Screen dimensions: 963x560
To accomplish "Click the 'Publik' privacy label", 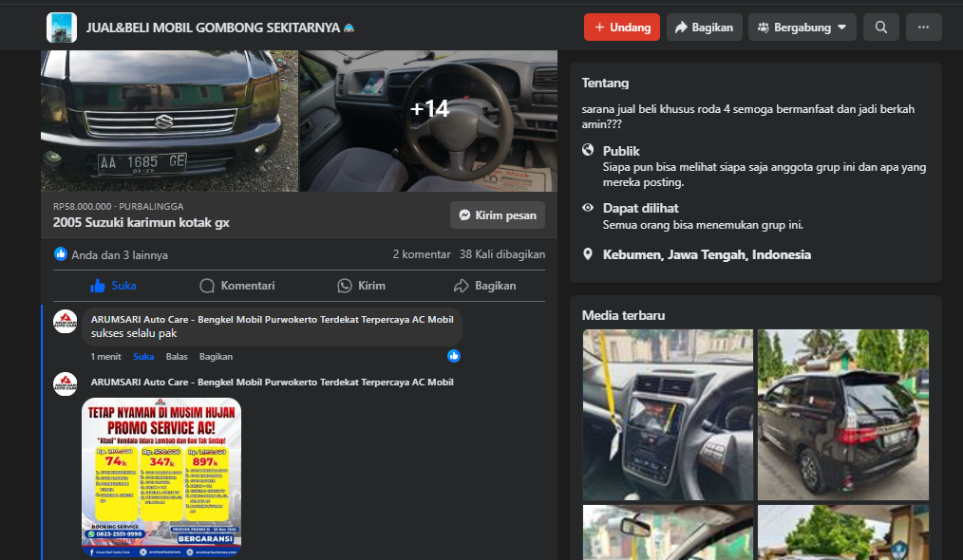I will coord(621,151).
